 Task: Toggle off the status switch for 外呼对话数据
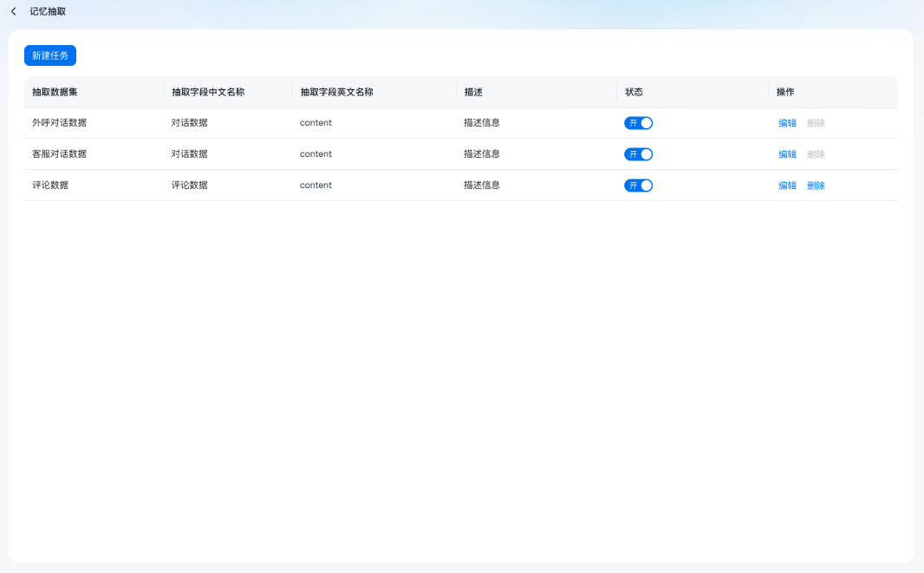(x=639, y=122)
